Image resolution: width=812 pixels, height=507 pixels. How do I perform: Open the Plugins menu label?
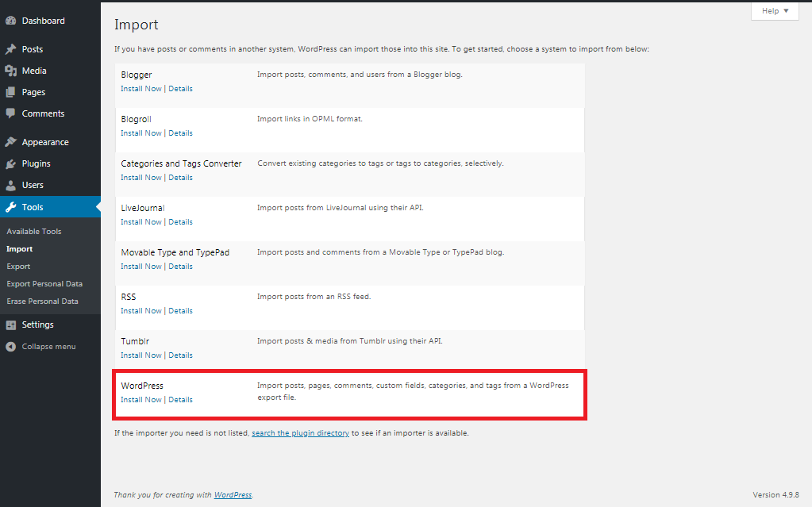click(37, 163)
